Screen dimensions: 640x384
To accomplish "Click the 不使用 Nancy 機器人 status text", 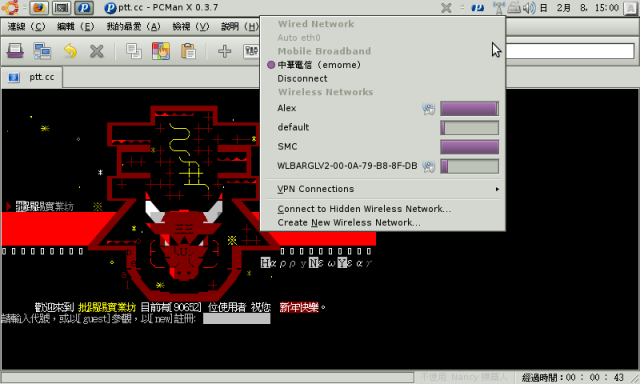I will pyautogui.click(x=464, y=377).
